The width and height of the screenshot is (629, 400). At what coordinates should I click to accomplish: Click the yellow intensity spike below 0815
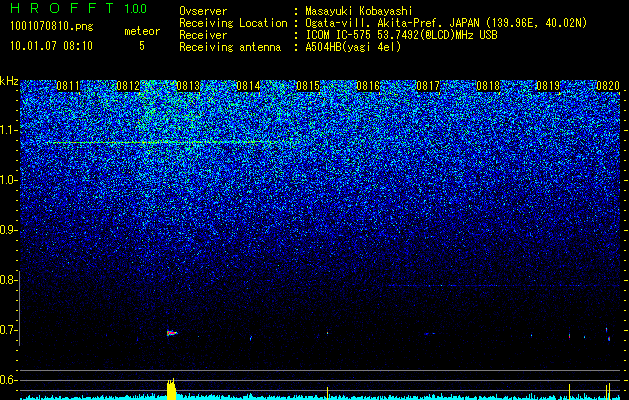point(327,393)
